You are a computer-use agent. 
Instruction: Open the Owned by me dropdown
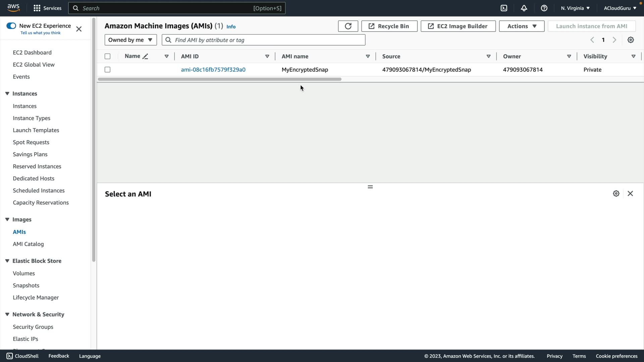click(130, 40)
